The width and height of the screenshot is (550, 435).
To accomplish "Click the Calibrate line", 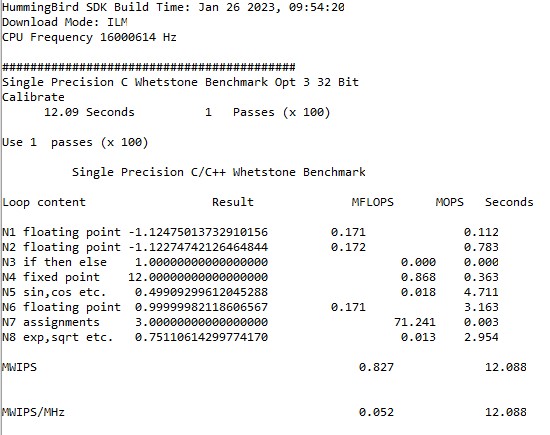I will (33, 97).
